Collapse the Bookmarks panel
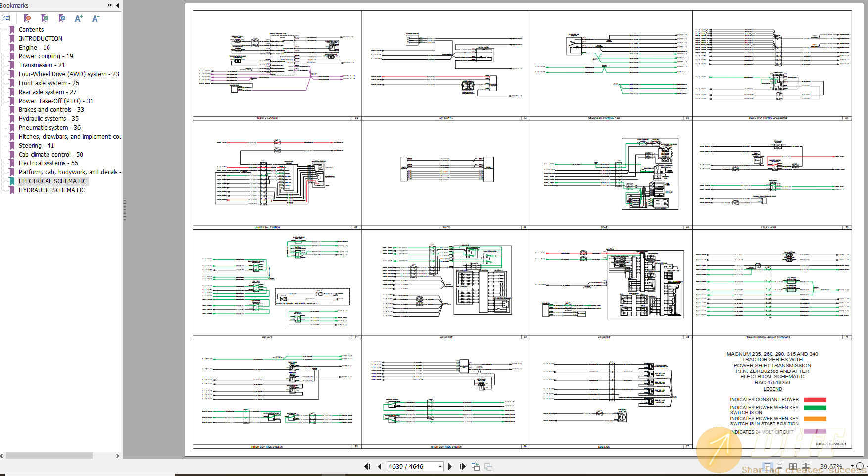Image resolution: width=868 pixels, height=476 pixels. click(x=117, y=5)
